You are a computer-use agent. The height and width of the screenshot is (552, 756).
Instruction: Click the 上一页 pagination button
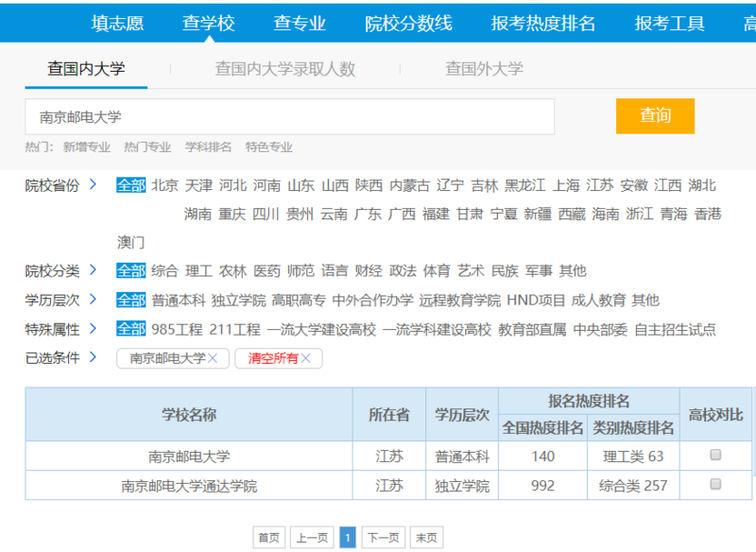click(x=312, y=538)
